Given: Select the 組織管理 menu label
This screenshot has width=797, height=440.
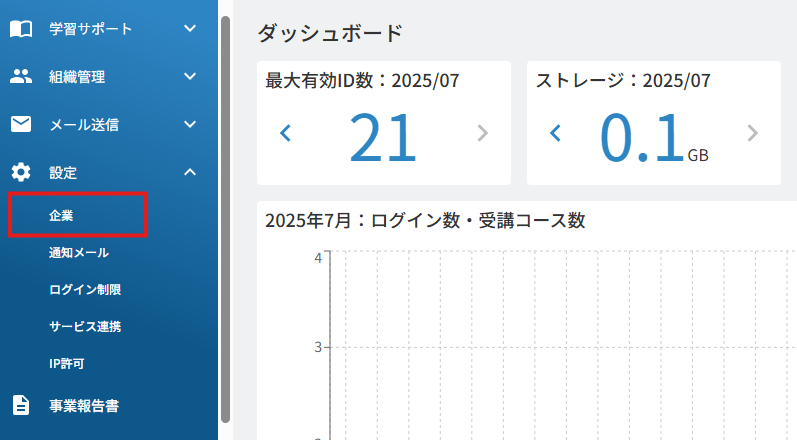Looking at the screenshot, I should pyautogui.click(x=77, y=77).
